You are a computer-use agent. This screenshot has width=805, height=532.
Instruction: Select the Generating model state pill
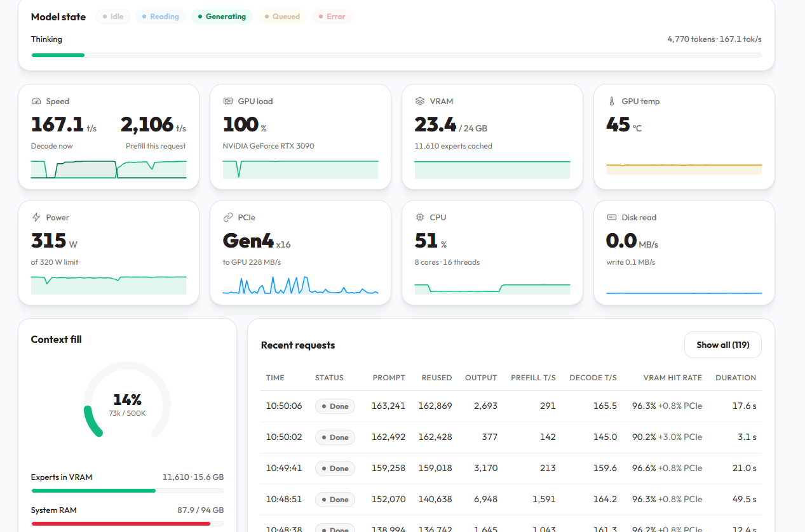coord(222,17)
